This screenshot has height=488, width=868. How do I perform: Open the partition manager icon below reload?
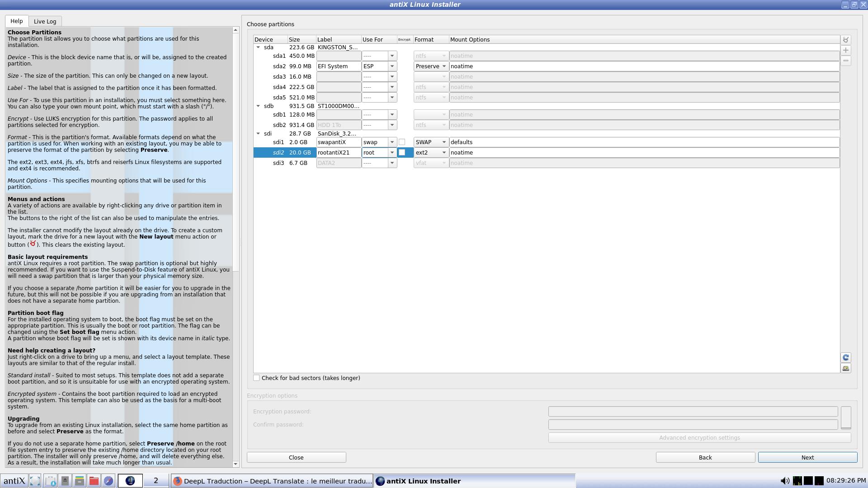coord(845,368)
